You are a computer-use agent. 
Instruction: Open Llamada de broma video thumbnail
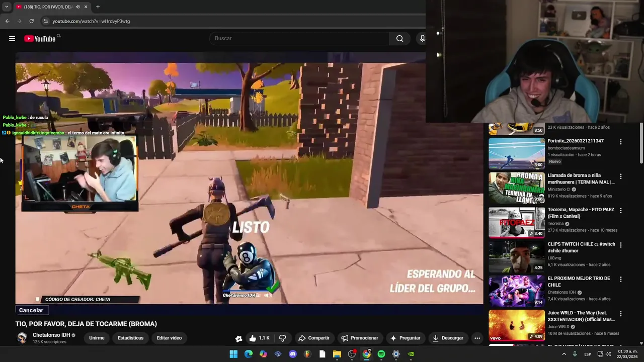click(517, 188)
